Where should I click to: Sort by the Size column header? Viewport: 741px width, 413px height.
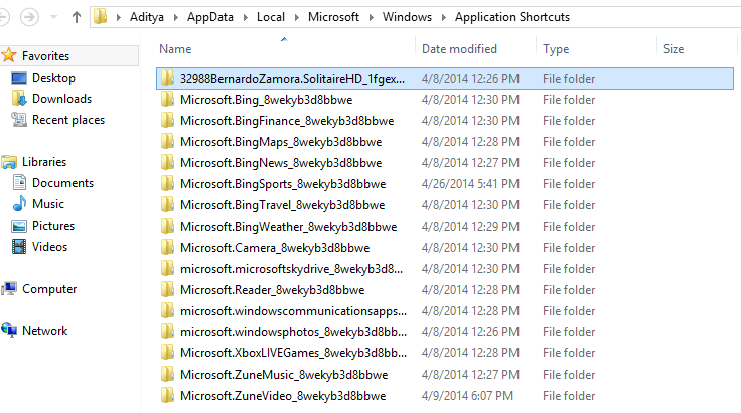pos(673,49)
